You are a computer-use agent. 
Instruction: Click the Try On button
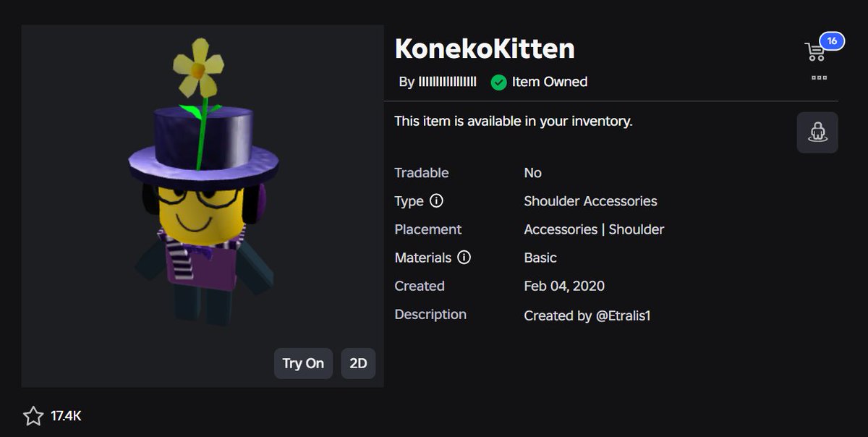[303, 363]
